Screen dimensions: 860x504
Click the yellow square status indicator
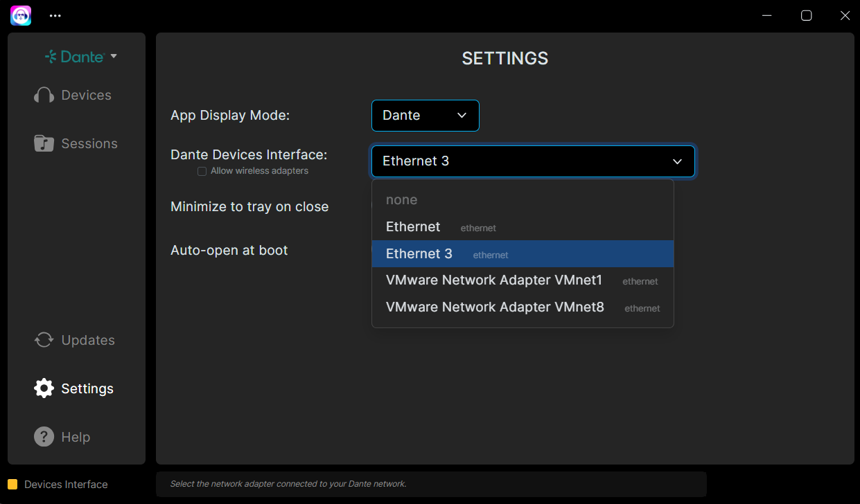point(12,485)
